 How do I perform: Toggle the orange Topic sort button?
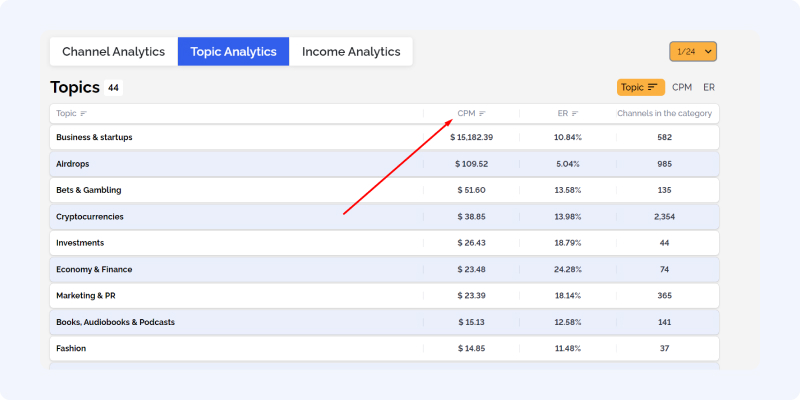click(x=641, y=87)
